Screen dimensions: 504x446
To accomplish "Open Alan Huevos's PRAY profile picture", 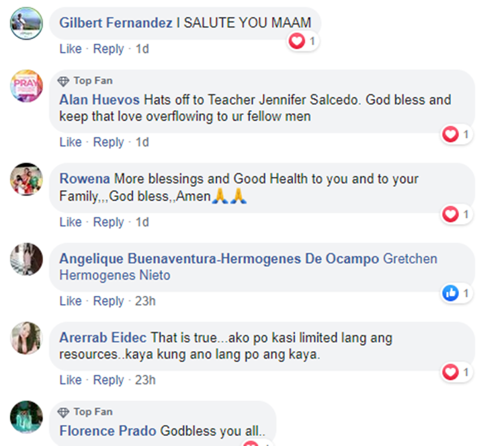I will point(26,86).
